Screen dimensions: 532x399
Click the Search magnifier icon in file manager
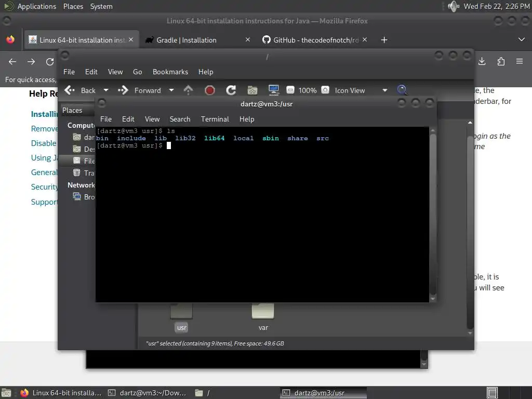click(x=402, y=90)
